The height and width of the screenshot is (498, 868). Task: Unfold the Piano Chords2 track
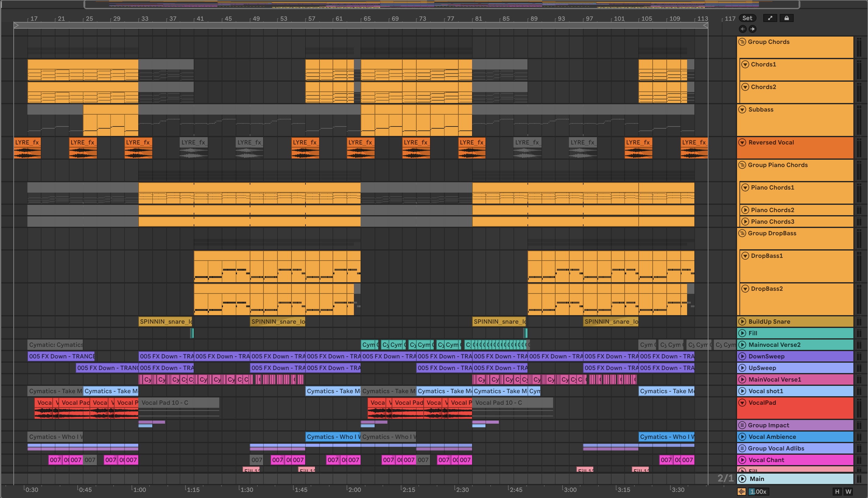point(745,210)
